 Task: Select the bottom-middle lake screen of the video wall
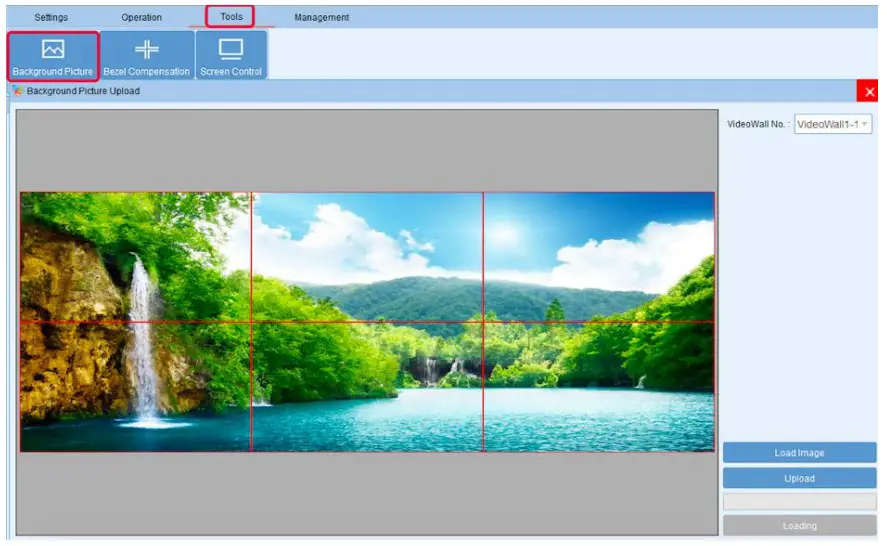pyautogui.click(x=367, y=386)
